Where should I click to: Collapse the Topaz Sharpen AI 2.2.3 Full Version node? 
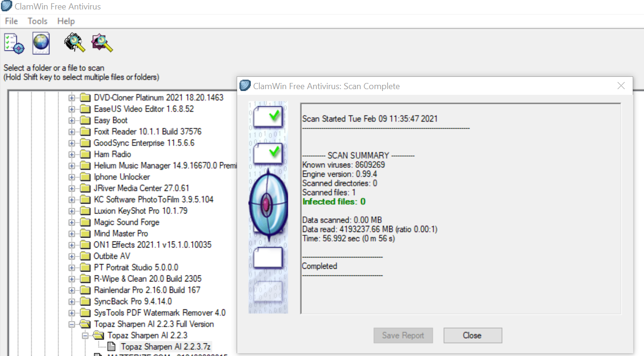point(72,324)
